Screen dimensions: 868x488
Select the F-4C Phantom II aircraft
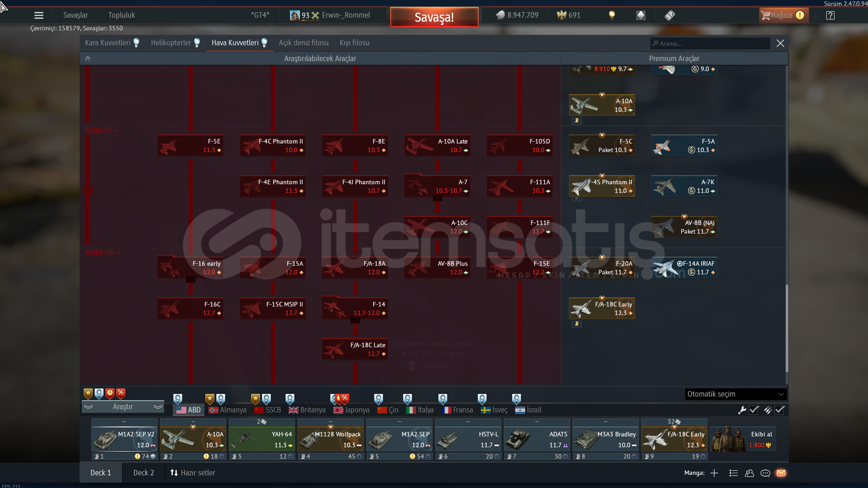pyautogui.click(x=273, y=146)
